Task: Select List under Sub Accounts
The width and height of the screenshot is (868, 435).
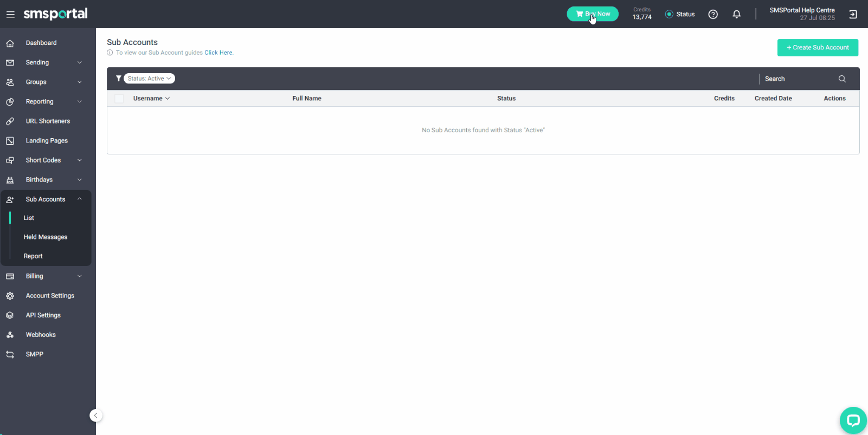Action: (x=29, y=218)
